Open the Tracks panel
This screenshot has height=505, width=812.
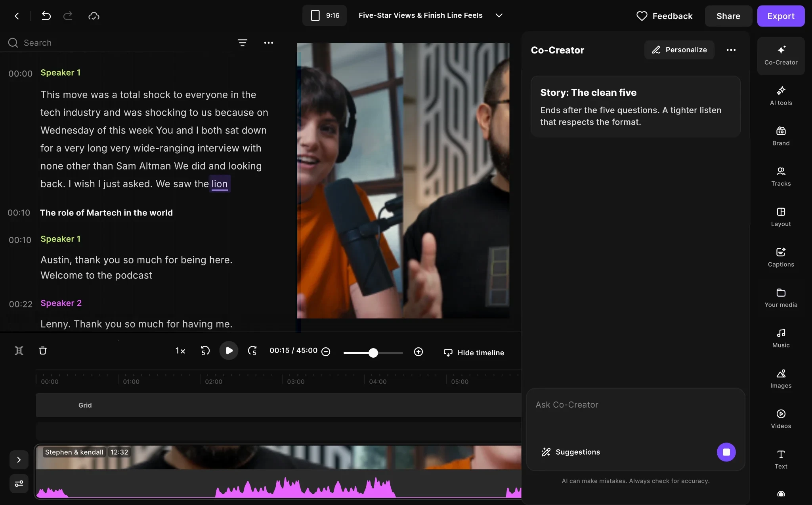(781, 177)
